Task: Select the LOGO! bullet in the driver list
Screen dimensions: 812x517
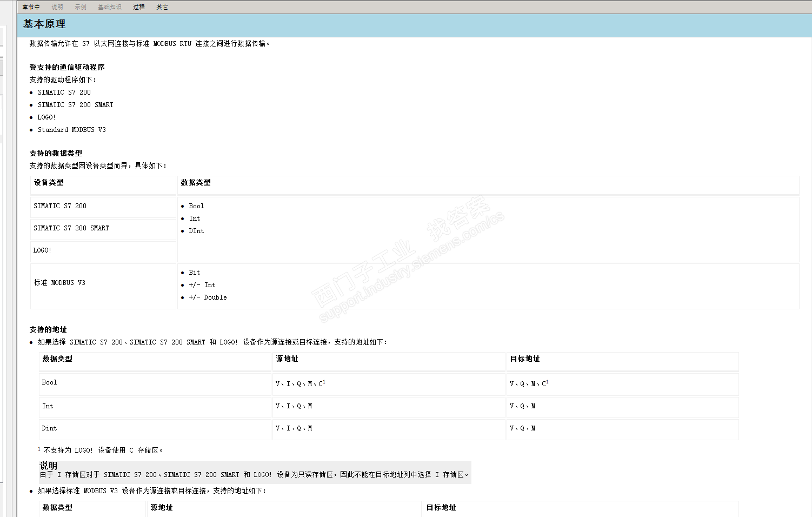Action: click(46, 117)
